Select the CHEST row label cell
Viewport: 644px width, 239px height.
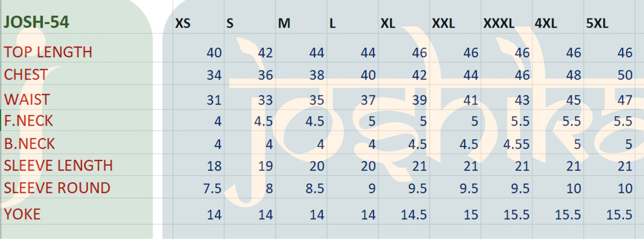point(26,75)
